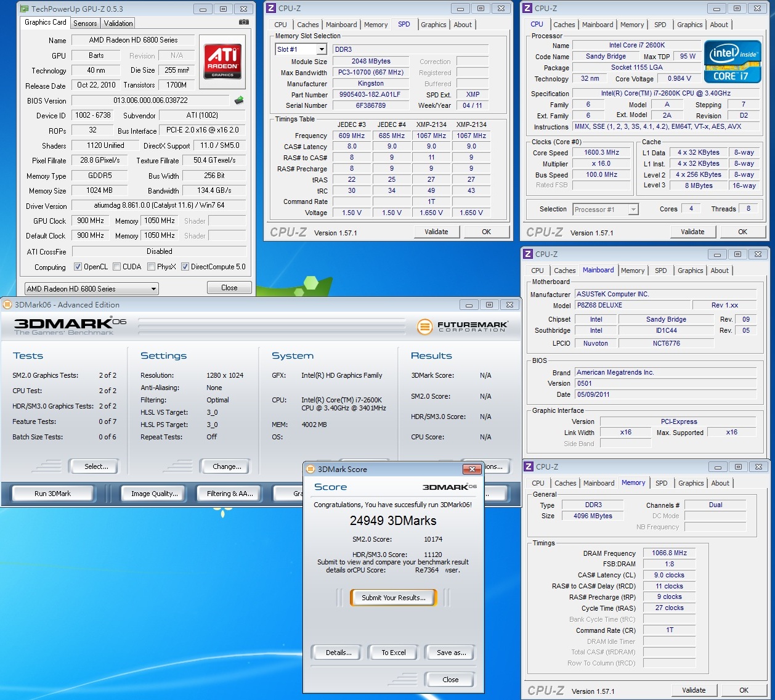The image size is (775, 700).
Task: Open the Processor #1 selection dropdown
Action: (605, 210)
